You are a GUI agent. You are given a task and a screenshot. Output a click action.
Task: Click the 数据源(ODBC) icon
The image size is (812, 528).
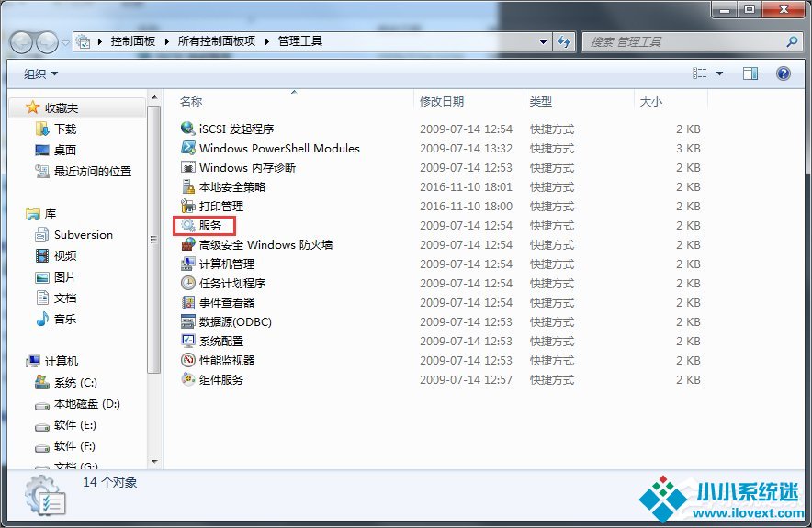pyautogui.click(x=188, y=321)
